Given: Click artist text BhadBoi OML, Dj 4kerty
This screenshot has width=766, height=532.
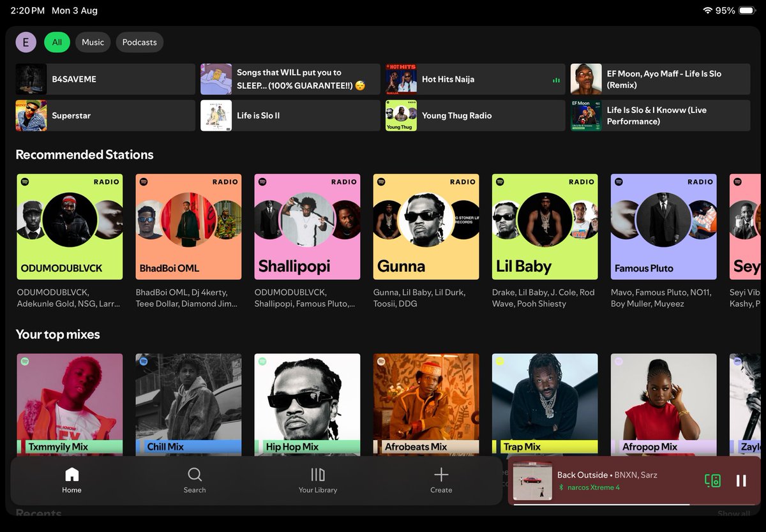Looking at the screenshot, I should pyautogui.click(x=186, y=298).
